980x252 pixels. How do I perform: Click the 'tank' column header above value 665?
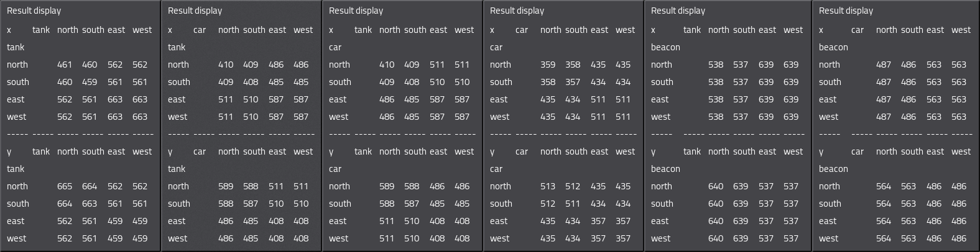(41, 151)
